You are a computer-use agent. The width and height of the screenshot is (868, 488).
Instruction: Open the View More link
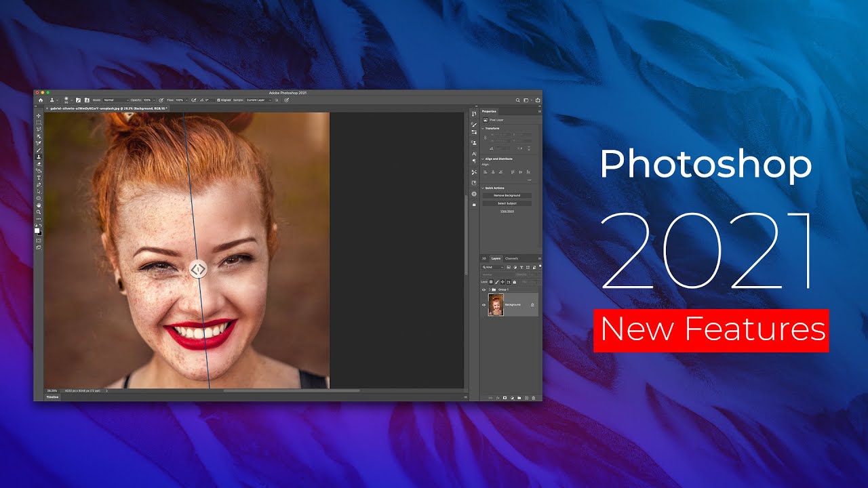pos(507,211)
